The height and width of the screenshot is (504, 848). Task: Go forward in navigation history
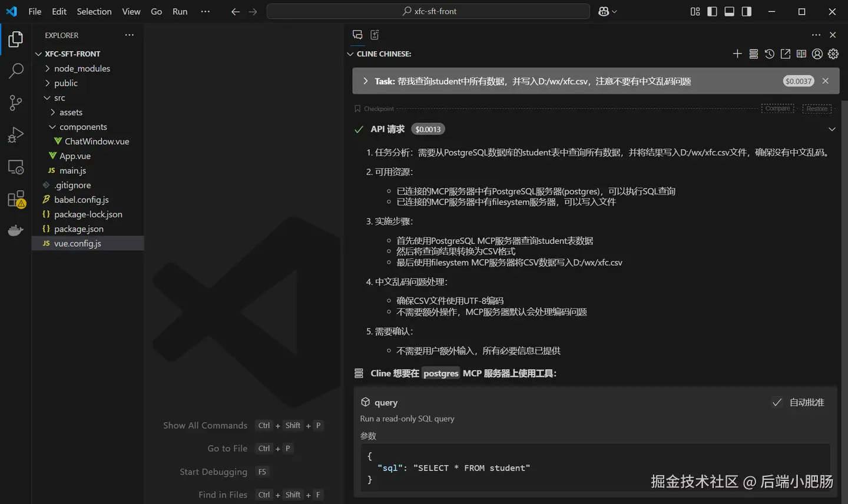point(253,11)
